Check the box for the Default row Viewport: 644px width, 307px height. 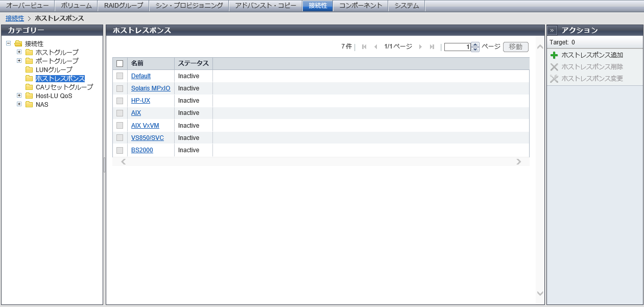pyautogui.click(x=120, y=76)
